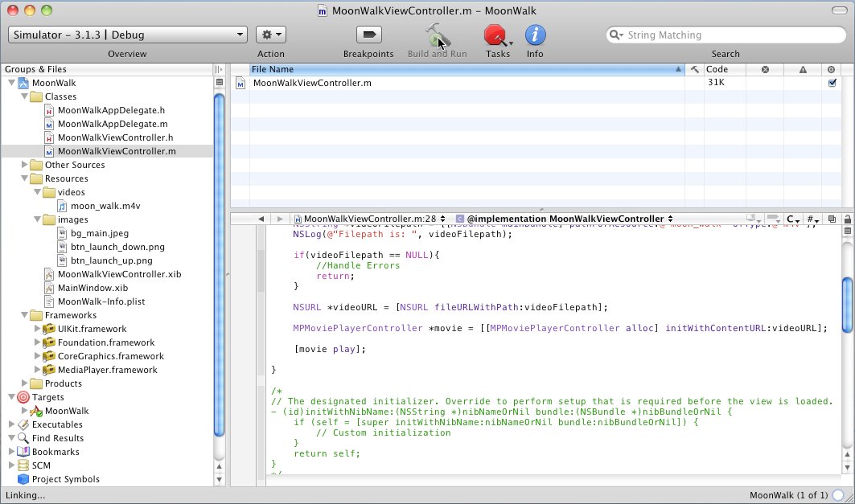The height and width of the screenshot is (504, 855).
Task: Click the Groups & Files column header
Action: (107, 69)
